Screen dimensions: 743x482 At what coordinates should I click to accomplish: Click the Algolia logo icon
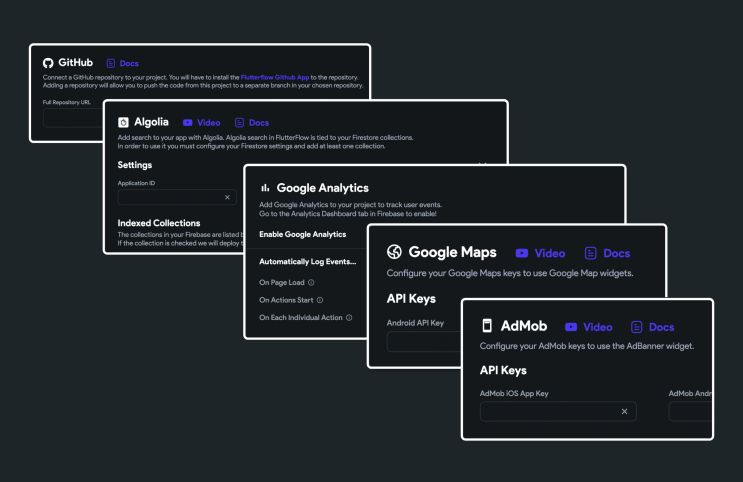[123, 123]
